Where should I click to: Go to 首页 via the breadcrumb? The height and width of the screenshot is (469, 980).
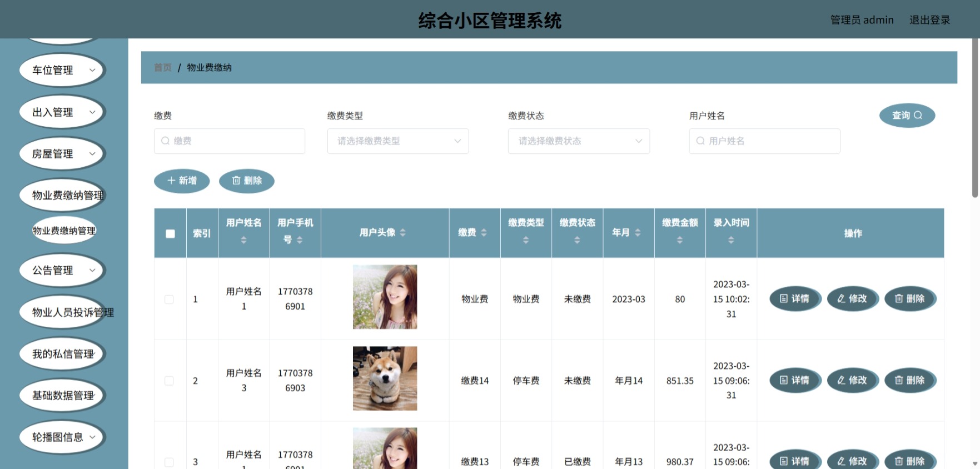163,68
